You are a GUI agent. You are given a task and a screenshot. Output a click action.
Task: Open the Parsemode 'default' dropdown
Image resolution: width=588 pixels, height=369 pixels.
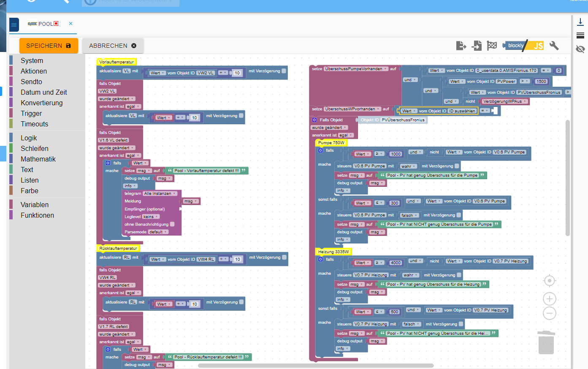tap(158, 232)
